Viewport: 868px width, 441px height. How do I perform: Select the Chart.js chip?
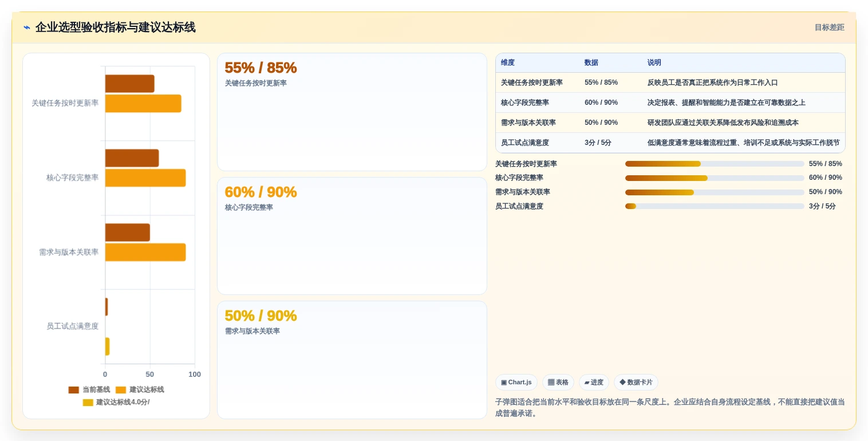516,382
